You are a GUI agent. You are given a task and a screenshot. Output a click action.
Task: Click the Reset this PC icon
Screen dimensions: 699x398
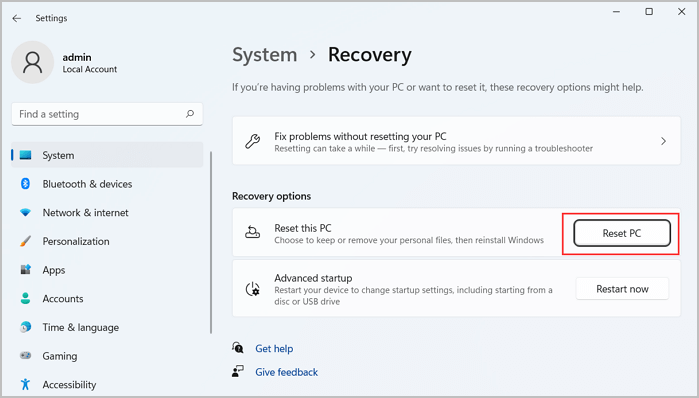(x=252, y=232)
